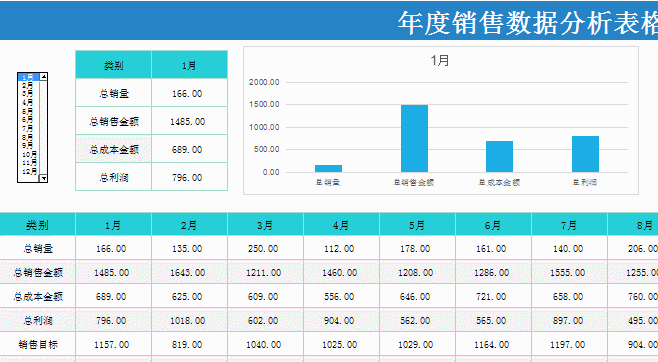Viewport: 658px width, 362px height.
Task: Click cell 556.00
Action: pyautogui.click(x=341, y=296)
